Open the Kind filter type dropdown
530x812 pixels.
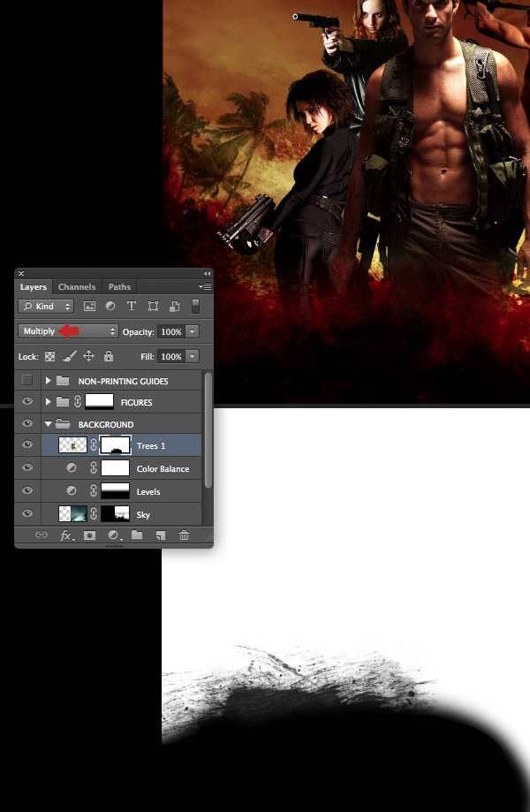pos(46,307)
